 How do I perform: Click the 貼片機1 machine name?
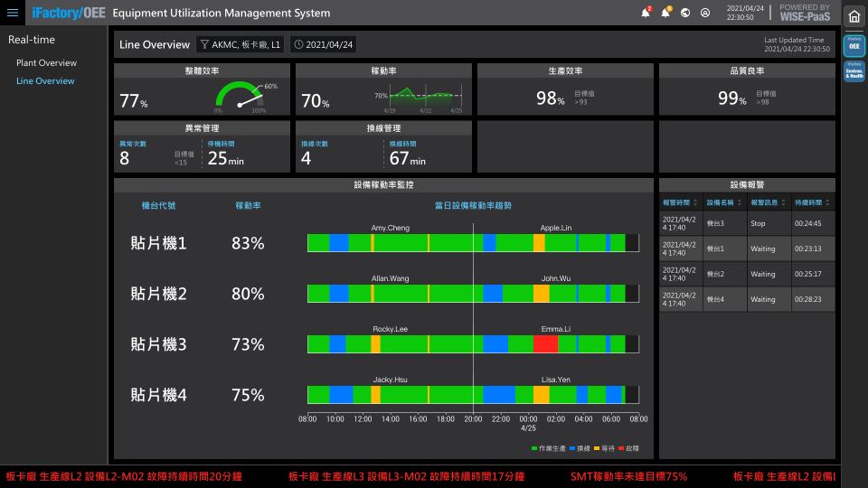[x=158, y=243]
